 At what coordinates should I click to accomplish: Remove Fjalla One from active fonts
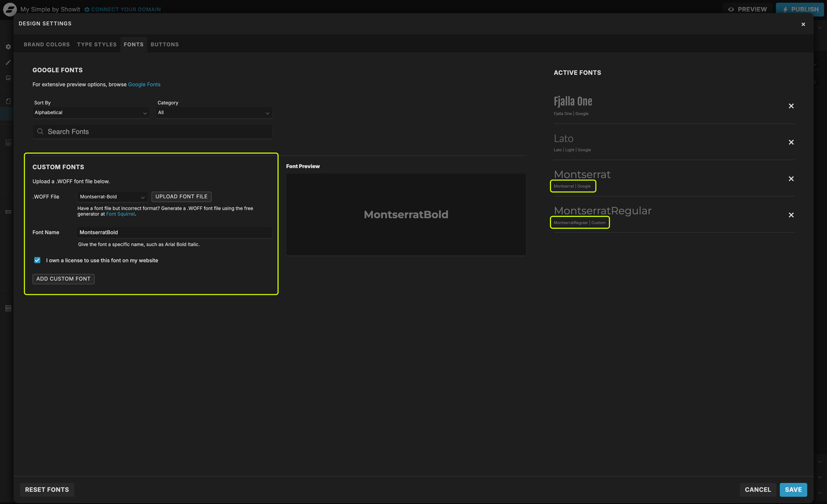pos(791,106)
